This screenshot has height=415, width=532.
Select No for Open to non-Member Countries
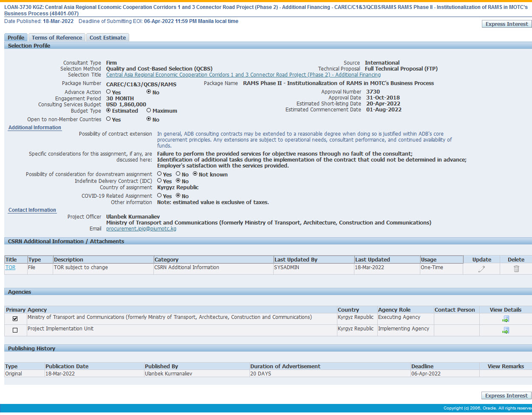(149, 119)
